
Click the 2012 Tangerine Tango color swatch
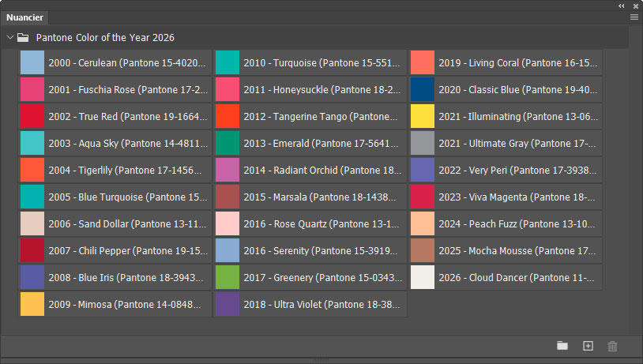pos(227,116)
